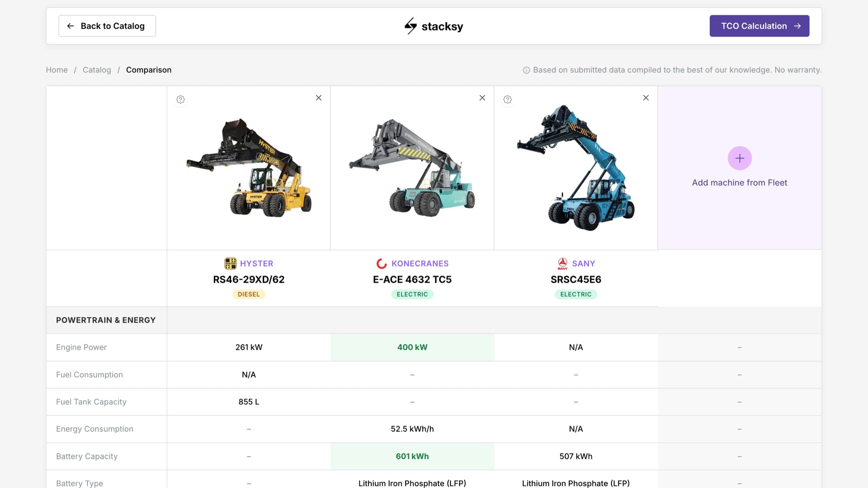Image resolution: width=868 pixels, height=488 pixels.
Task: Remove the Hyster RS46-29XD/62 from comparison
Action: coord(318,98)
